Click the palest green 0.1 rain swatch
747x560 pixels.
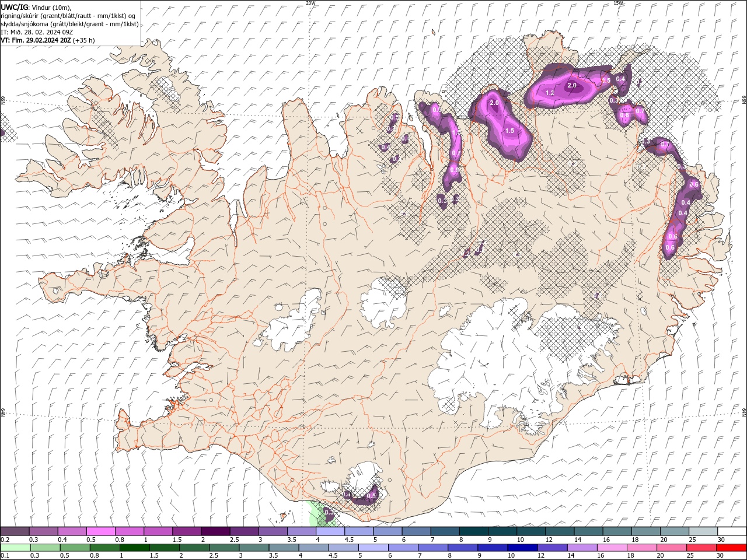click(x=15, y=548)
